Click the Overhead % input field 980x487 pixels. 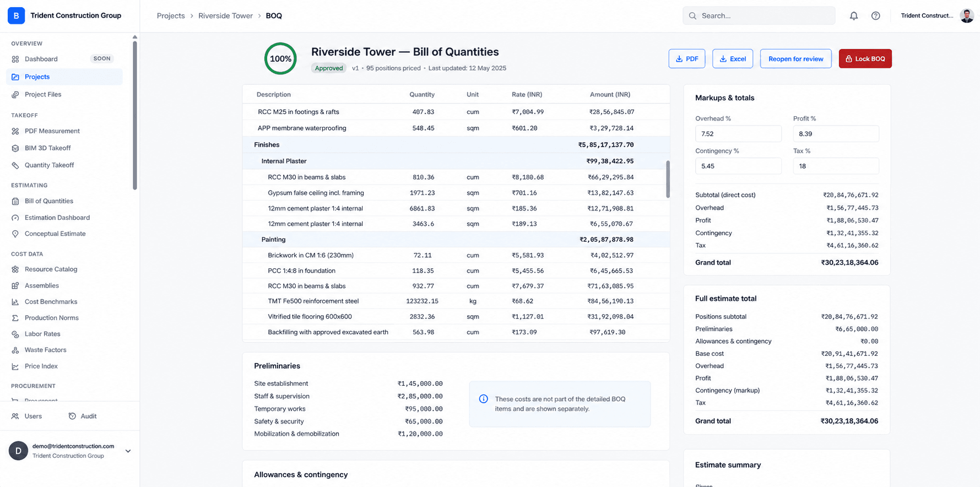738,134
